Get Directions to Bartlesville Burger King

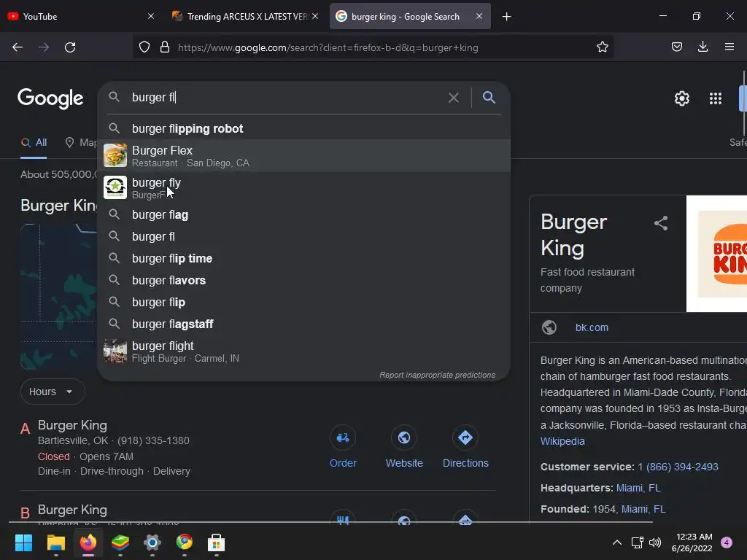(x=465, y=437)
